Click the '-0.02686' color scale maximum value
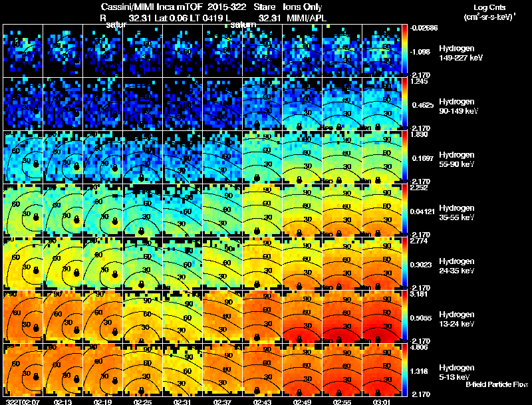The height and width of the screenshot is (405, 532). click(x=424, y=28)
